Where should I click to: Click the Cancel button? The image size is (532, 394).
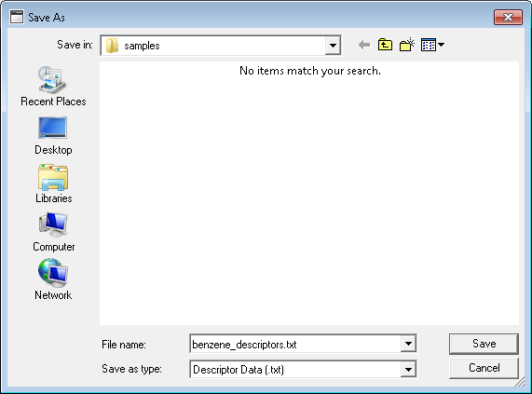click(x=484, y=368)
